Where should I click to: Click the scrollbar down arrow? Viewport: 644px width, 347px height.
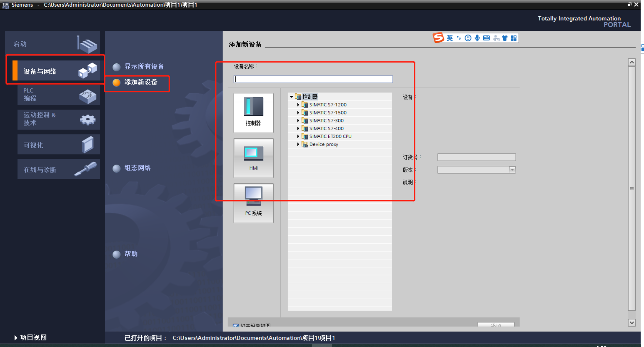pyautogui.click(x=632, y=323)
